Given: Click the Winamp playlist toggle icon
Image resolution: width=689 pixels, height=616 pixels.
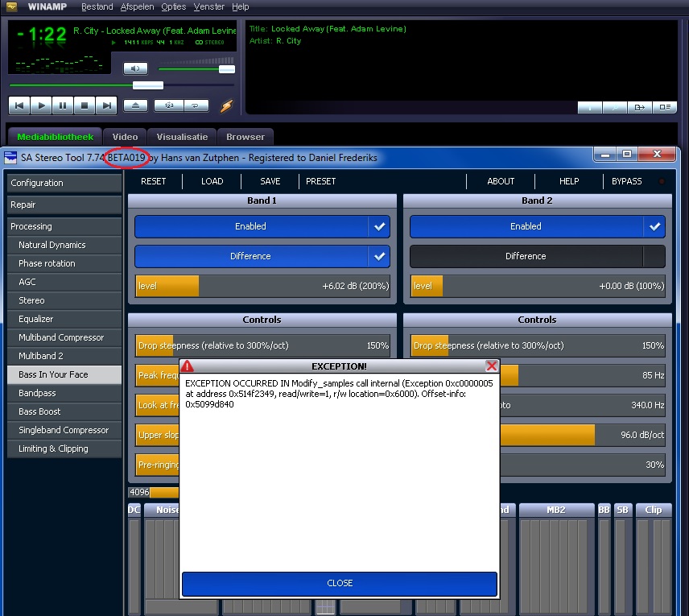Looking at the screenshot, I should 665,107.
